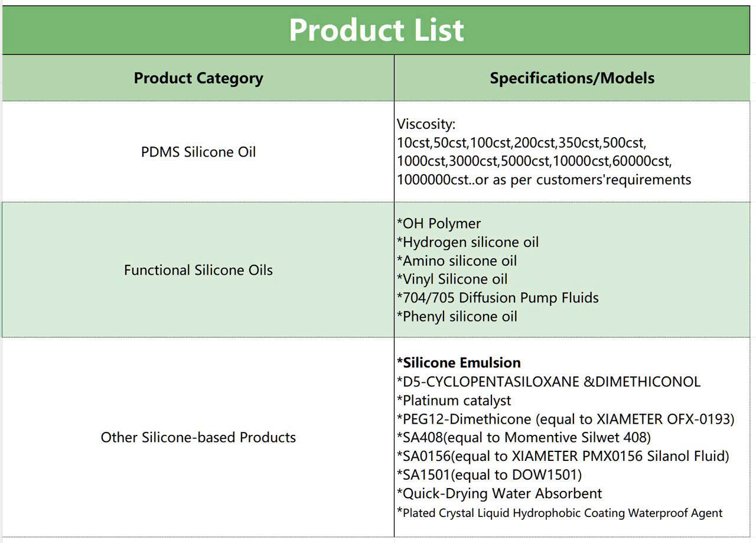Select the Functional Silicone Oils cell

click(198, 270)
